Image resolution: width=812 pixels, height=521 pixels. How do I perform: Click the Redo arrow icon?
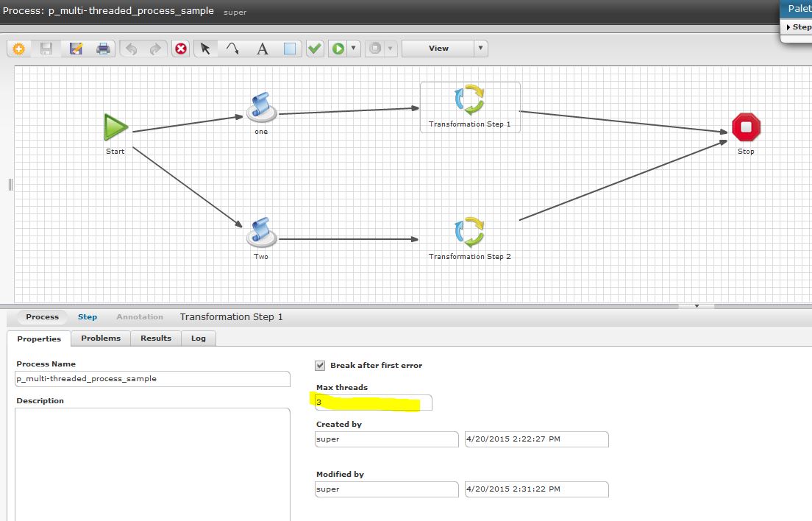click(155, 49)
